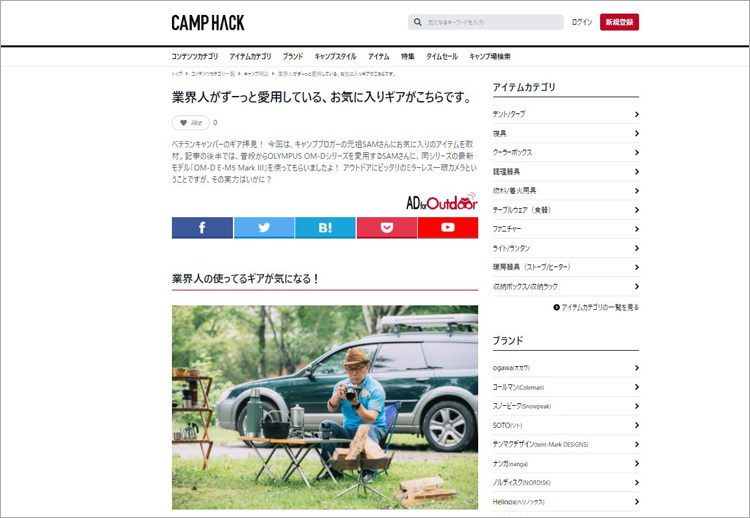Screen dimensions: 750x518
Task: Click the CAMP HACK logo
Action: [x=208, y=22]
